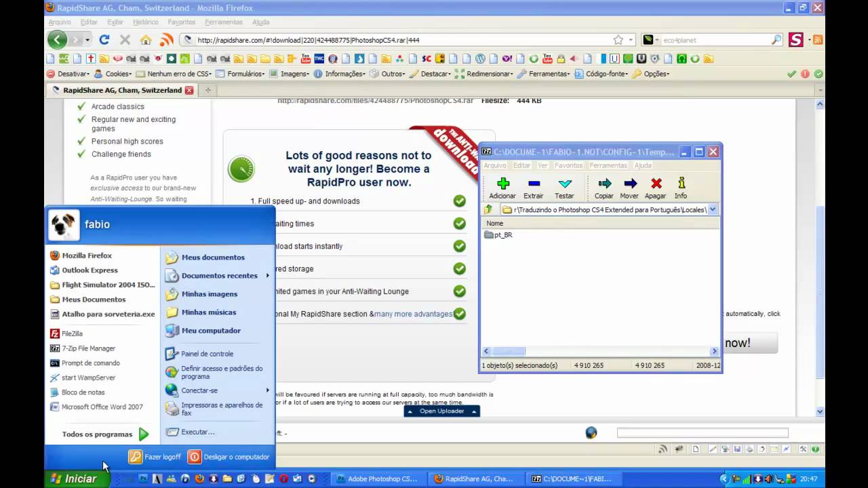Image resolution: width=868 pixels, height=488 pixels.
Task: Open Código-fonte dropdown in developer toolbar
Action: point(601,74)
